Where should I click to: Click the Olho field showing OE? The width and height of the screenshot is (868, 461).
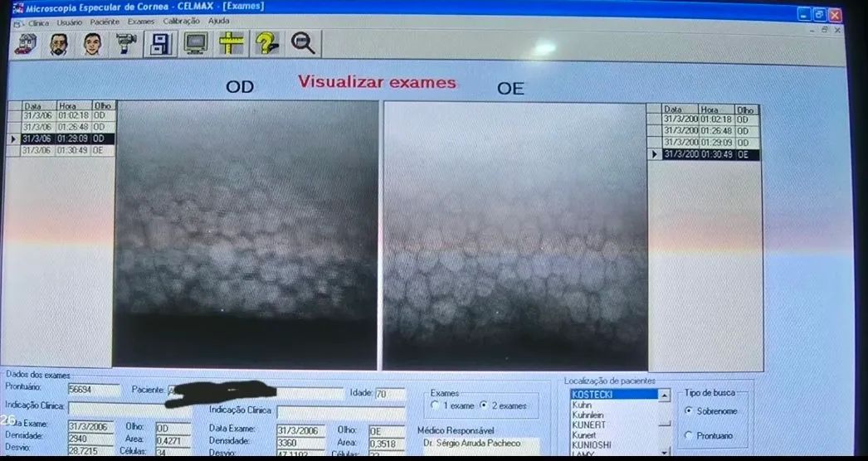coord(387,431)
